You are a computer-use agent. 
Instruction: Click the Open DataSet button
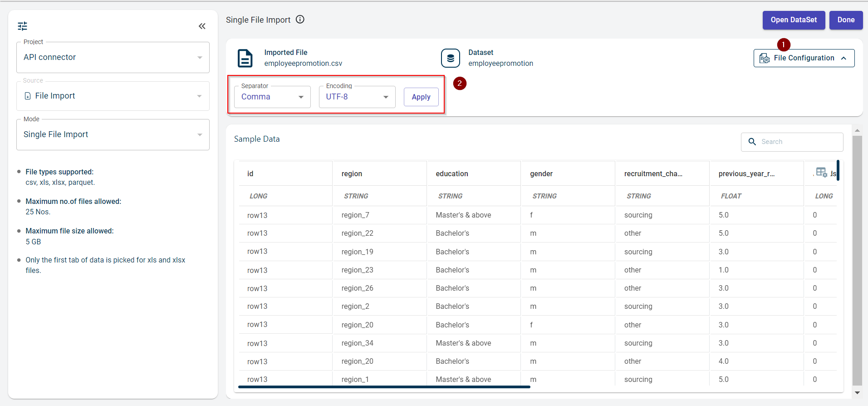pos(793,20)
